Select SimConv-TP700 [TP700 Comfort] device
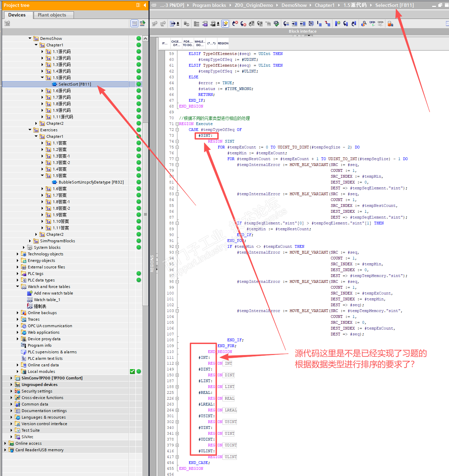 tap(52, 378)
